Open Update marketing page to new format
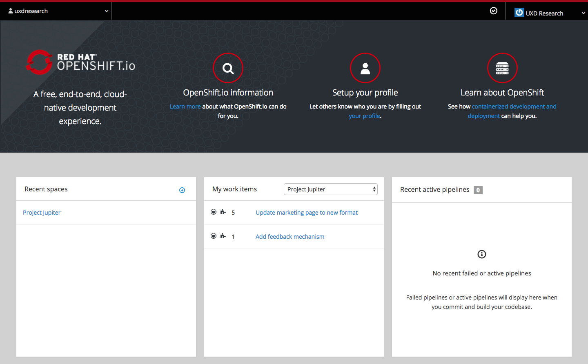This screenshot has width=588, height=364. (307, 213)
